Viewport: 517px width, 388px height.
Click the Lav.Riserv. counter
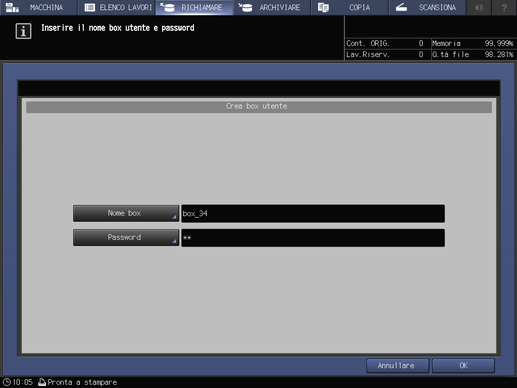point(385,55)
